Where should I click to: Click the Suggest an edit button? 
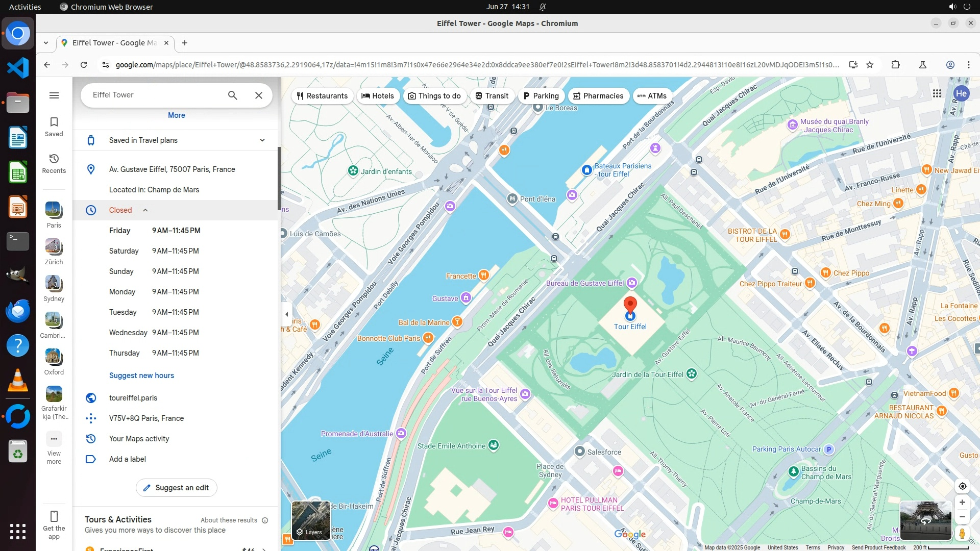tap(176, 488)
